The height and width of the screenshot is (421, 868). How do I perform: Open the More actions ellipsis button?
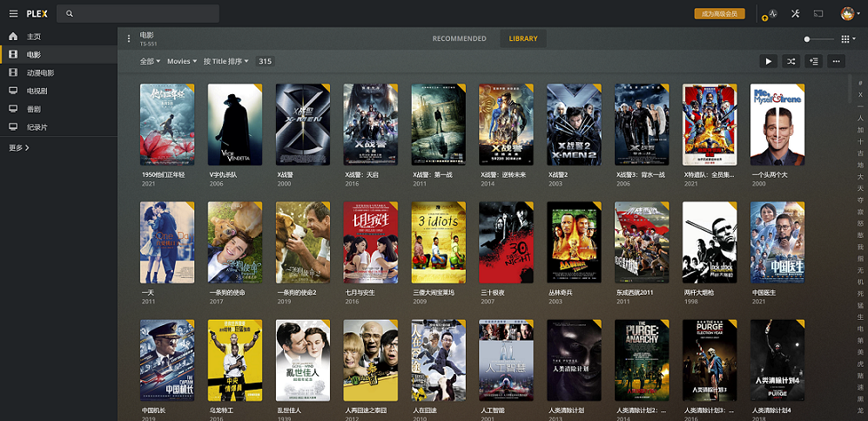tap(837, 62)
